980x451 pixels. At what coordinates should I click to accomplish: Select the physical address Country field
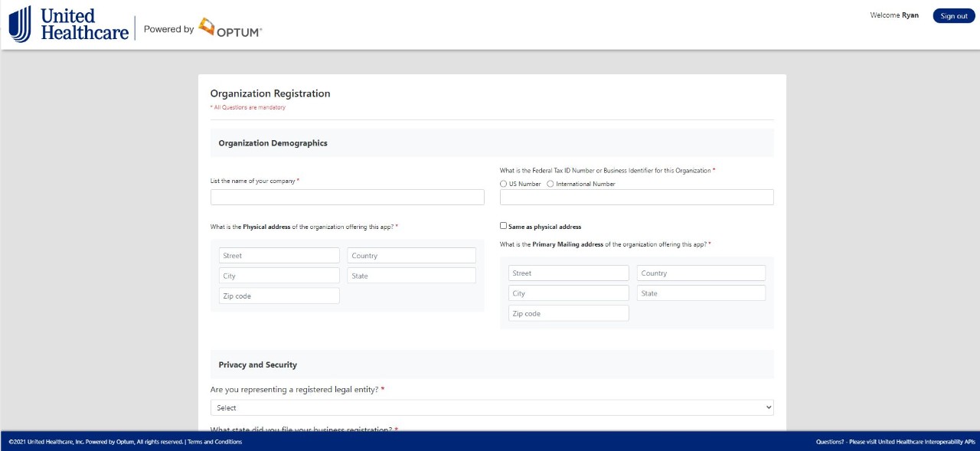(411, 256)
